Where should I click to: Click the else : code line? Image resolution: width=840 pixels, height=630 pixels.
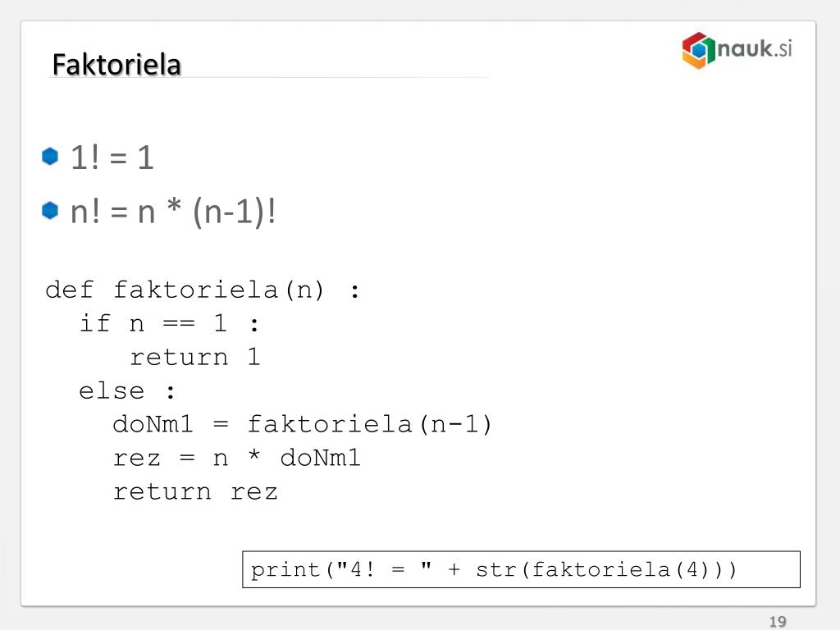click(127, 391)
